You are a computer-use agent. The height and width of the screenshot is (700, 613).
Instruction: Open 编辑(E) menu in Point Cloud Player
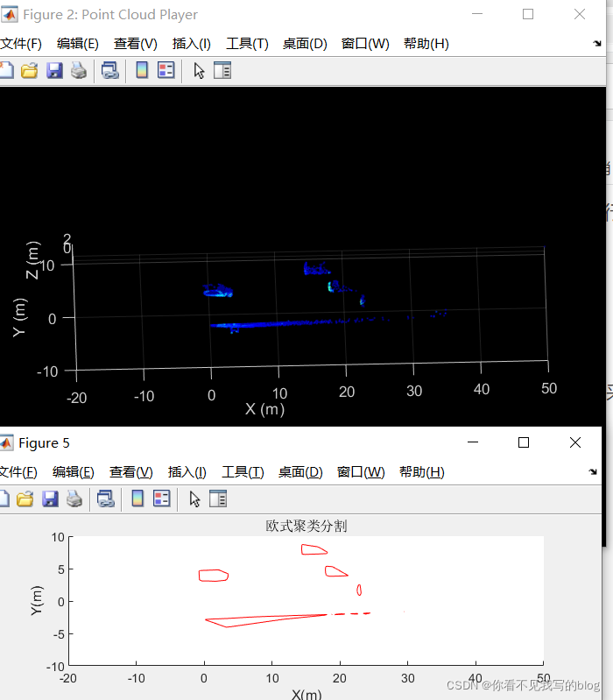pos(78,44)
